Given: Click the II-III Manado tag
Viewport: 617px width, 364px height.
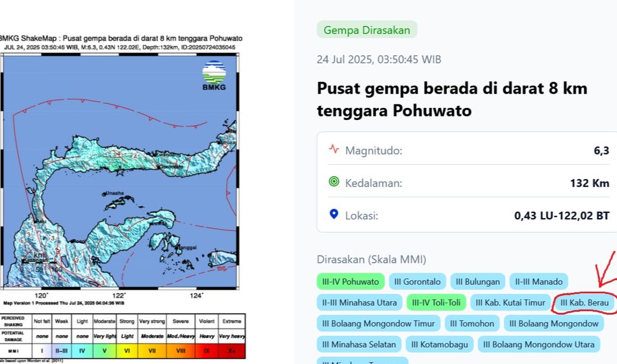Looking at the screenshot, I should pos(538,281).
